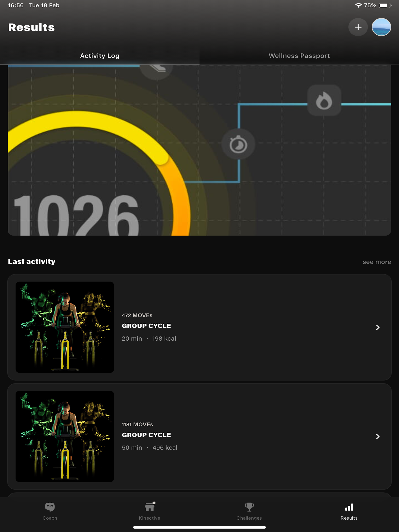Viewport: 399px width, 532px height.
Task: Tap the plus add activity button
Action: [358, 27]
